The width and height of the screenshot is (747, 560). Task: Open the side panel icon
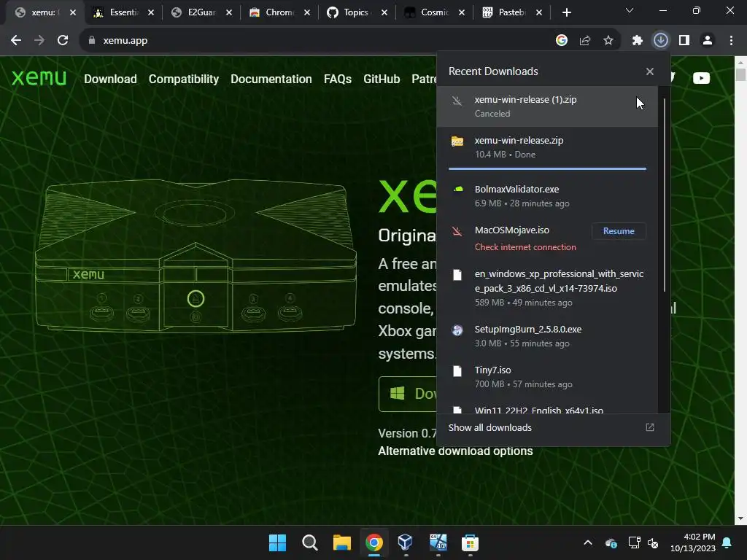coord(684,41)
